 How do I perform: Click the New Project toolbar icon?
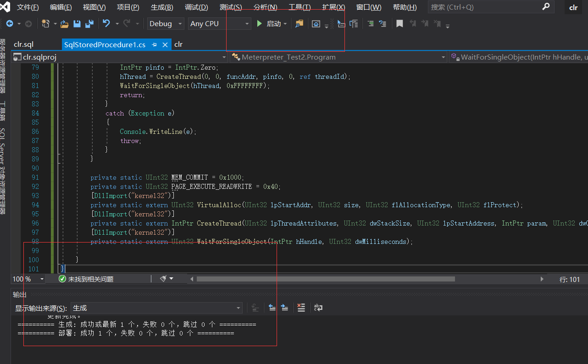(x=45, y=24)
